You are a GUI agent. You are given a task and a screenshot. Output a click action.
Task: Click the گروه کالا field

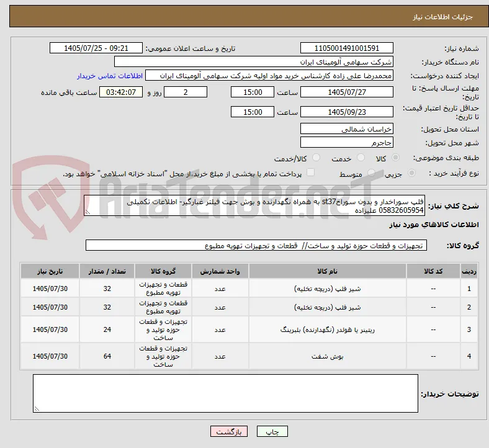click(256, 245)
